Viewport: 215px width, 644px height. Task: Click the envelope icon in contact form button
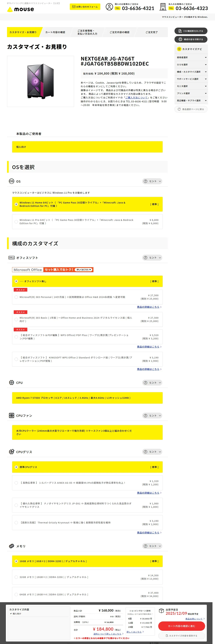(x=74, y=7)
